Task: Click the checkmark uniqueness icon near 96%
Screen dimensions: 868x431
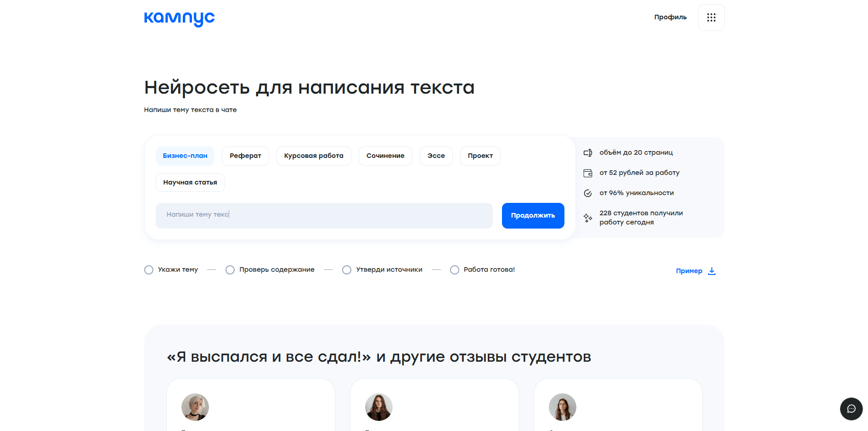Action: [587, 193]
